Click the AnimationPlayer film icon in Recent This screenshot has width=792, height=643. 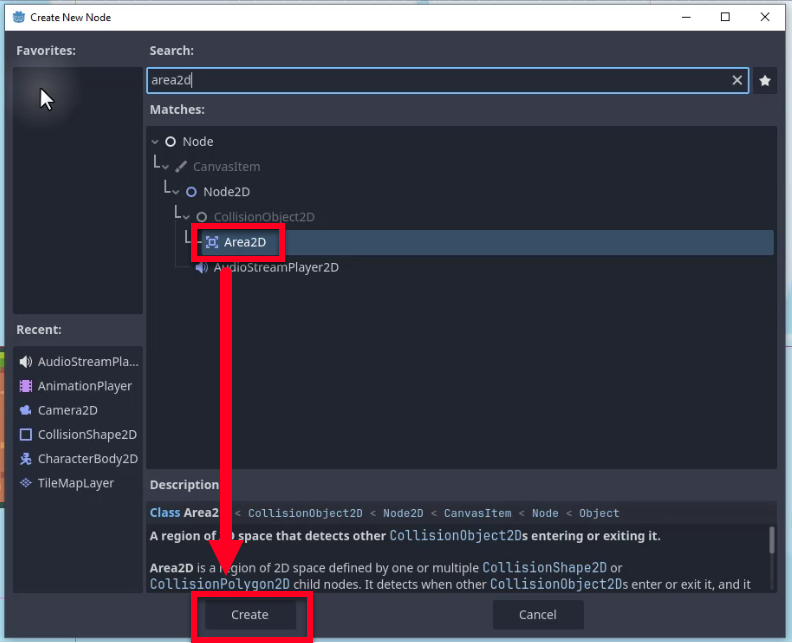(x=25, y=386)
